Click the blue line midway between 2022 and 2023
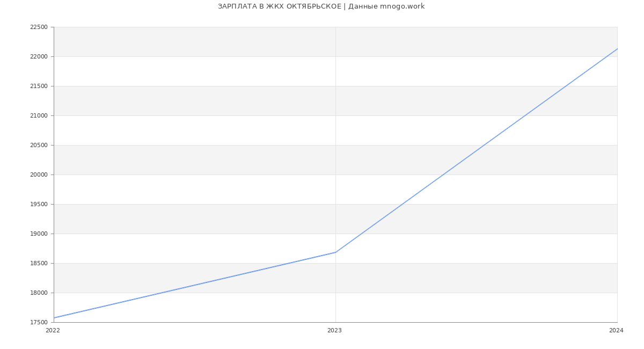The image size is (644, 349). pyautogui.click(x=195, y=285)
